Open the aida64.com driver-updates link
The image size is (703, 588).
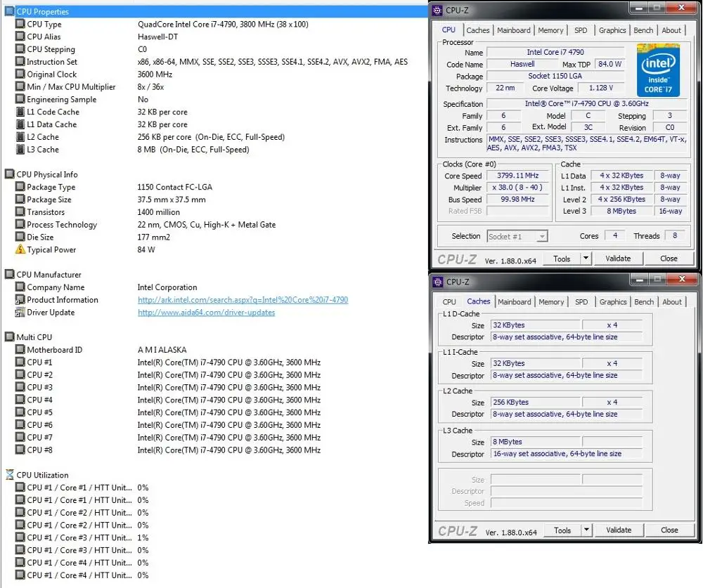pos(207,313)
